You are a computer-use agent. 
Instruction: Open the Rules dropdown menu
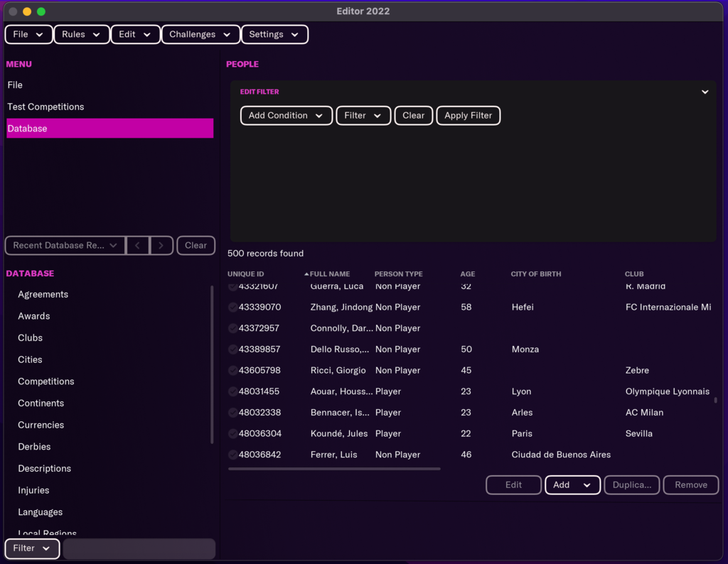pyautogui.click(x=81, y=34)
